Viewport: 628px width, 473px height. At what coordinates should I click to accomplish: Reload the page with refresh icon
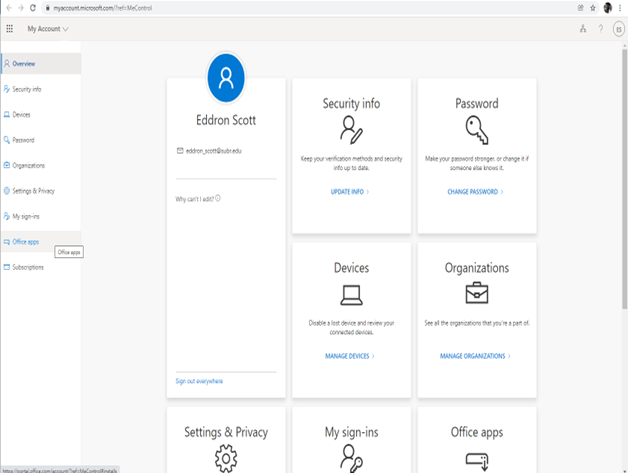(33, 8)
